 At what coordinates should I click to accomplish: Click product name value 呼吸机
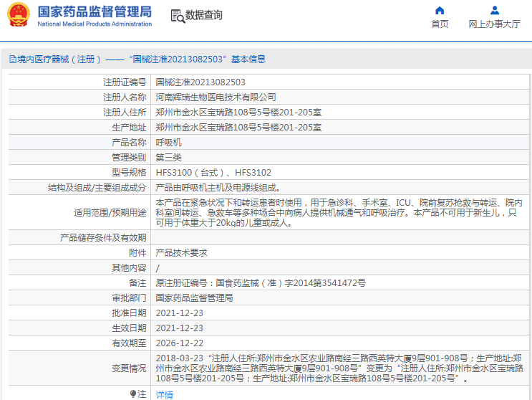coord(168,142)
